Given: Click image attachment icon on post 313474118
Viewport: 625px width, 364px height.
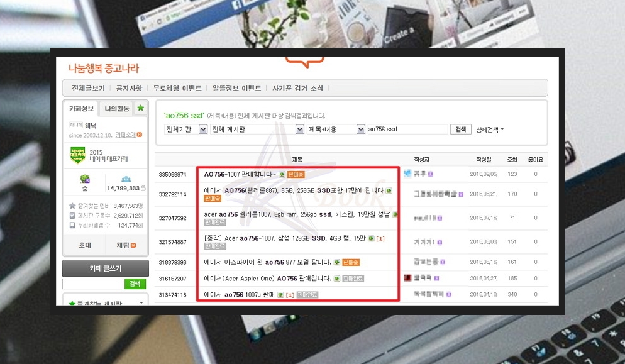Looking at the screenshot, I should pos(280,295).
